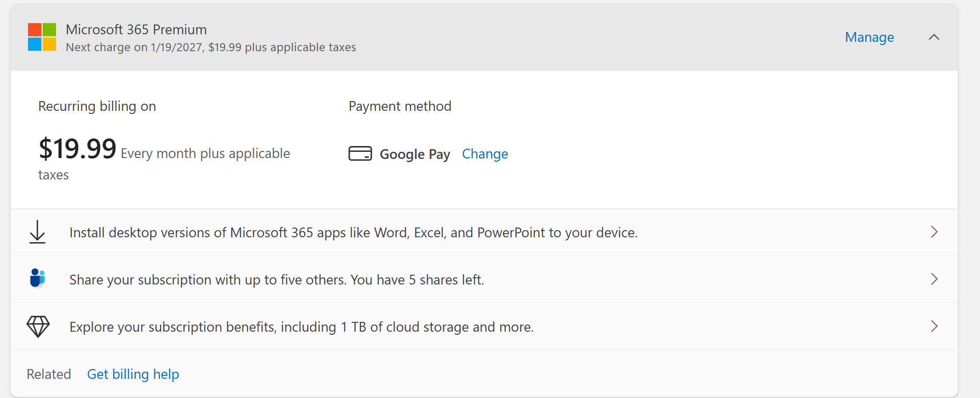Open the install desktop apps chevron
The width and height of the screenshot is (980, 398).
pyautogui.click(x=934, y=232)
